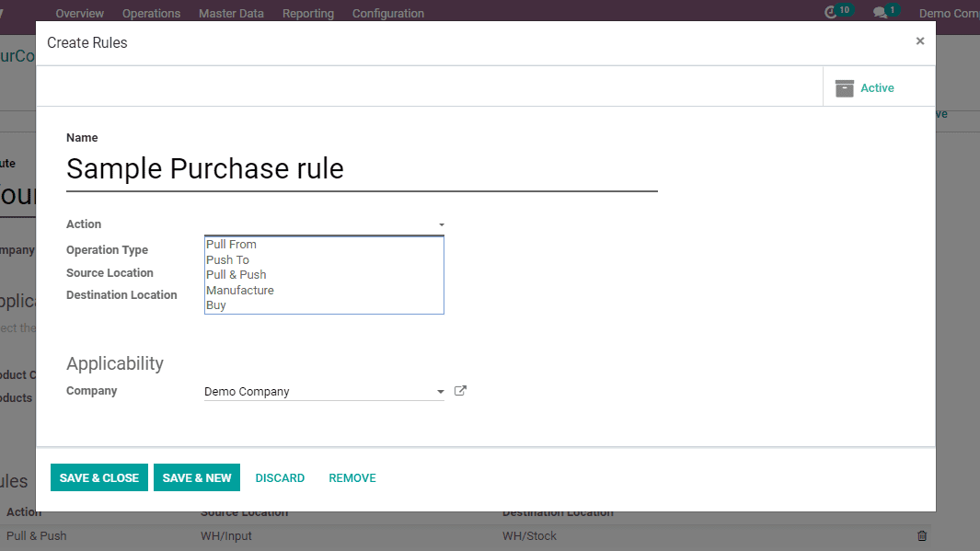Open the Demo Company switcher
Viewport: 980px width, 551px height.
pos(949,13)
